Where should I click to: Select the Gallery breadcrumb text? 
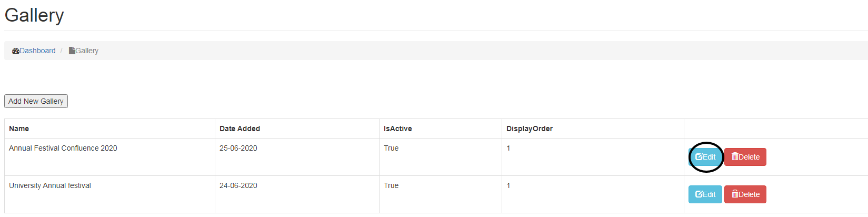point(87,51)
